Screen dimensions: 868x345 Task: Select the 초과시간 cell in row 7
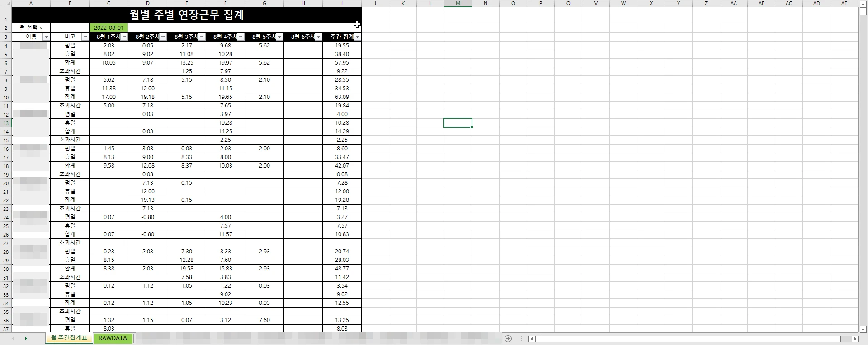coord(70,71)
